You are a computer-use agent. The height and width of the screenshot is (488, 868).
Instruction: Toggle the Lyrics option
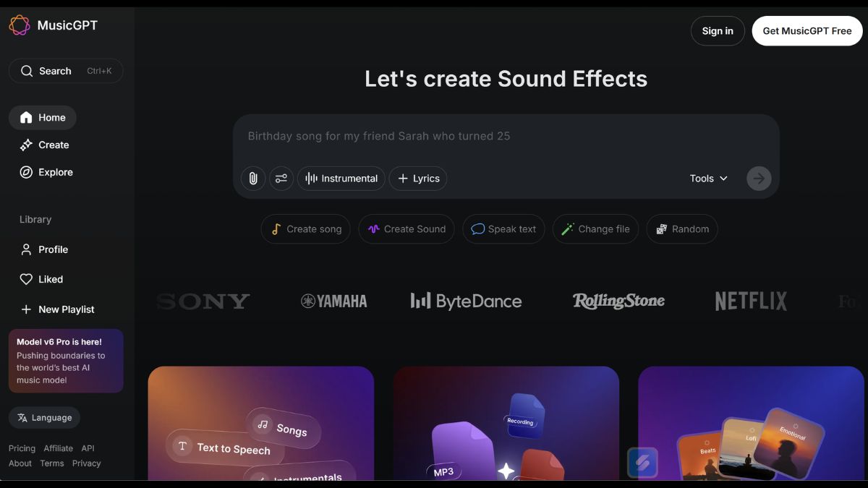418,179
